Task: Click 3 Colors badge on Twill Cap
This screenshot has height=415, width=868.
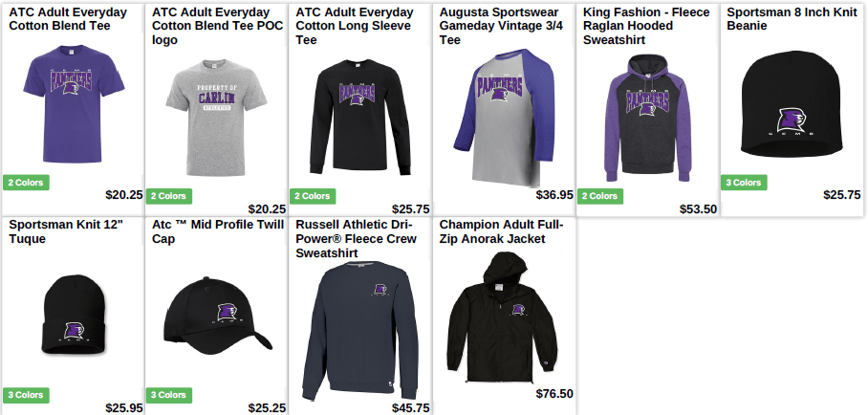Action: pyautogui.click(x=169, y=395)
